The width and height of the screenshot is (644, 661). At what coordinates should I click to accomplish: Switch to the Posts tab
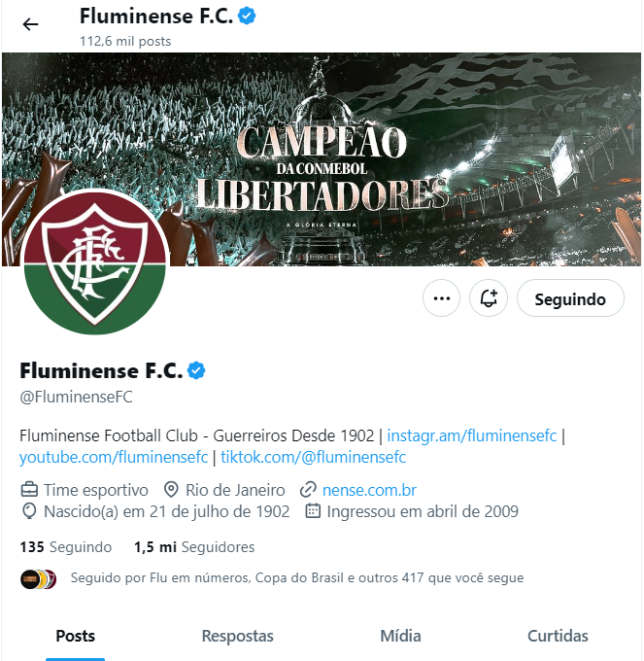(76, 636)
